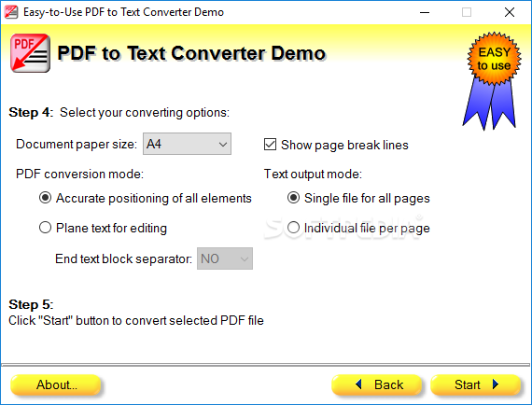Close the PDF to Text Converter window
Viewport: 532px width, 405px height.
[x=510, y=12]
